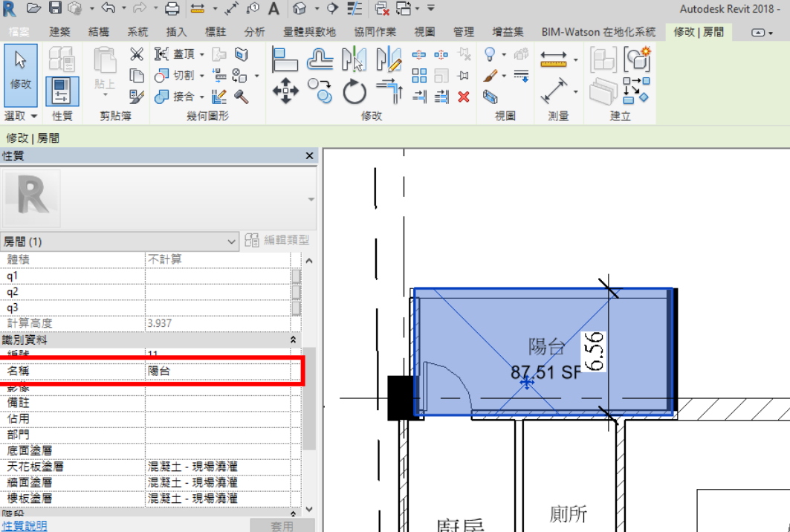Image resolution: width=790 pixels, height=532 pixels.
Task: Click the Print icon in quick access toolbar
Action: (172, 8)
